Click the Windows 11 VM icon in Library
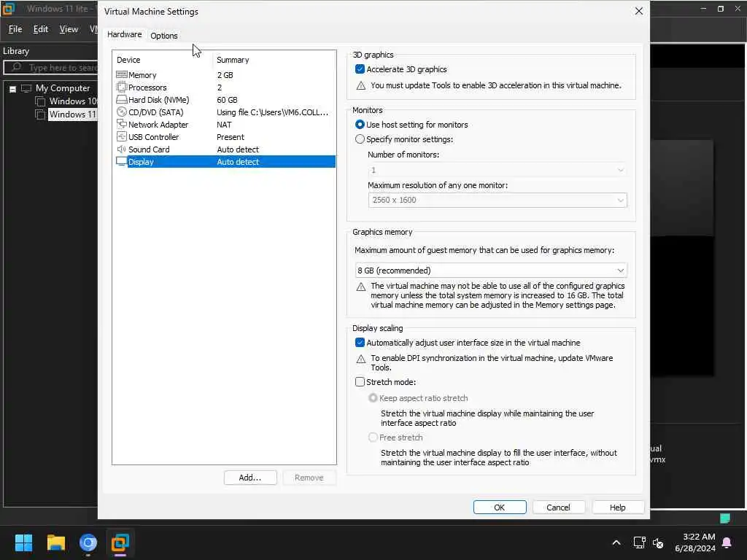The width and height of the screenshot is (747, 560). tap(41, 114)
